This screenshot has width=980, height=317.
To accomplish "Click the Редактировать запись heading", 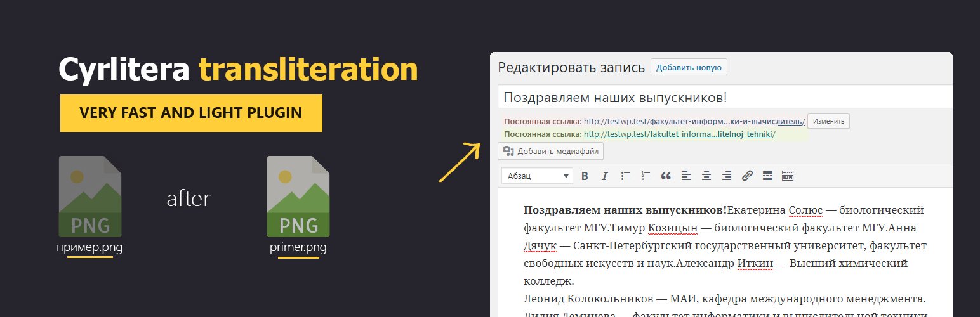I will point(571,68).
